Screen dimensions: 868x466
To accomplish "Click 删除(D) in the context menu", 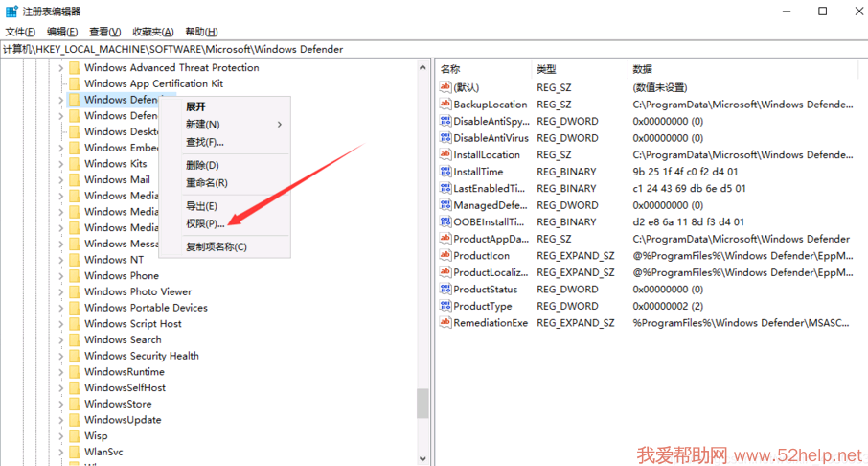I will click(201, 165).
